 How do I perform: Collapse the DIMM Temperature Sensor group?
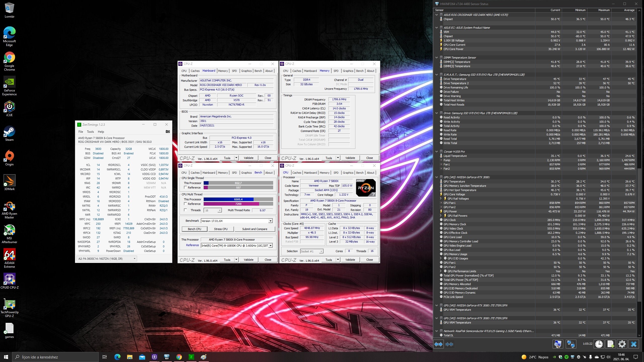pyautogui.click(x=437, y=58)
